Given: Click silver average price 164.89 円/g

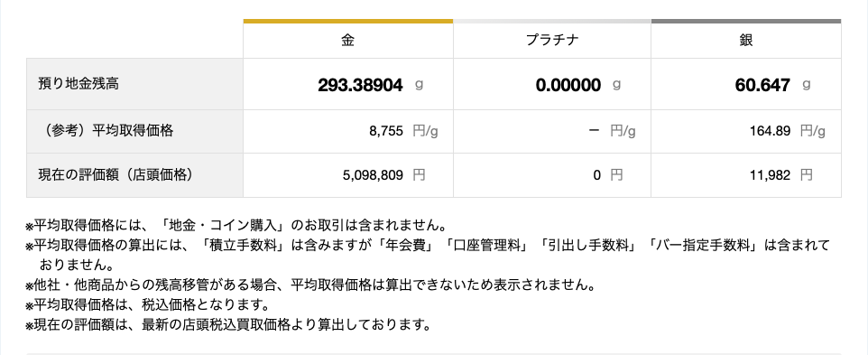Looking at the screenshot, I should coord(788,131).
